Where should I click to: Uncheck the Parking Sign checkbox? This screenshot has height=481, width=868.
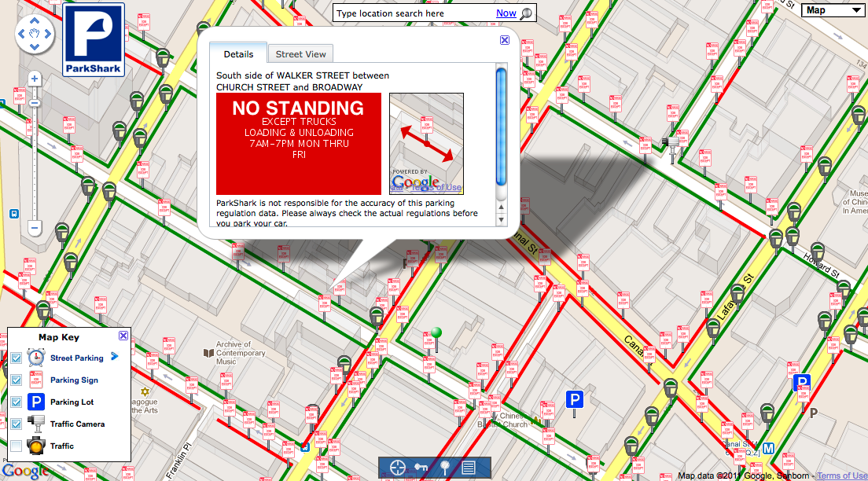click(16, 380)
